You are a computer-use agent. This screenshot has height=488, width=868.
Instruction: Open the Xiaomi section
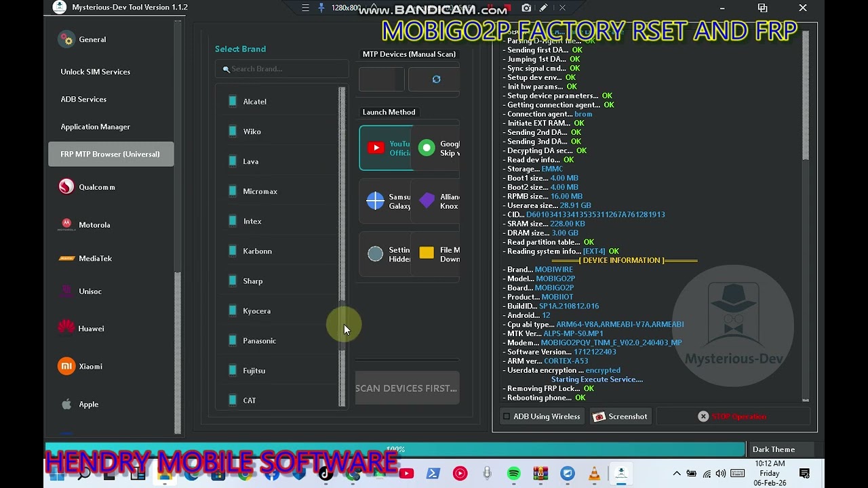point(111,366)
